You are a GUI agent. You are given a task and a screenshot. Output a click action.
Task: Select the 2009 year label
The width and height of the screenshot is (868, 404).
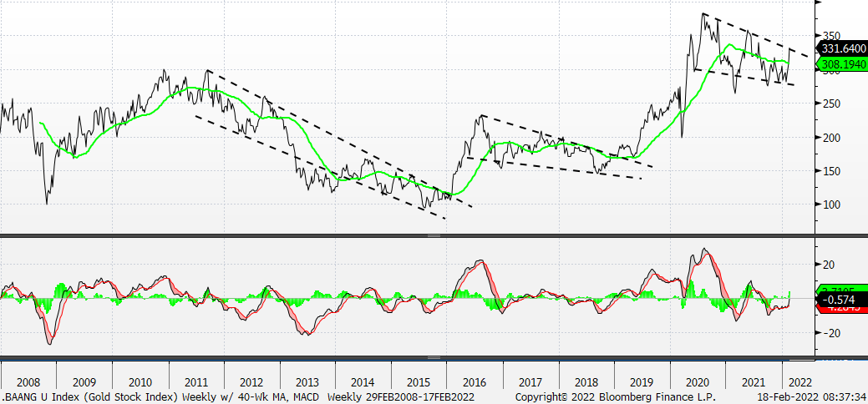pyautogui.click(x=84, y=382)
